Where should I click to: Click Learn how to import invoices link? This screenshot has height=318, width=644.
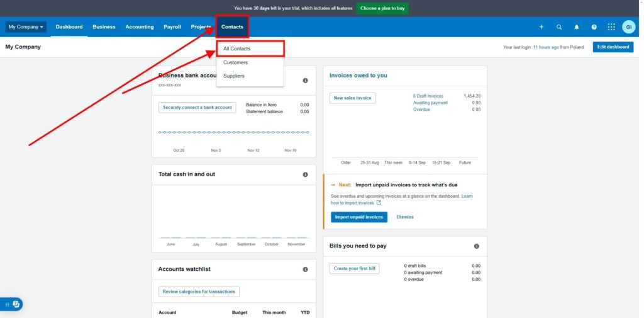coord(402,200)
